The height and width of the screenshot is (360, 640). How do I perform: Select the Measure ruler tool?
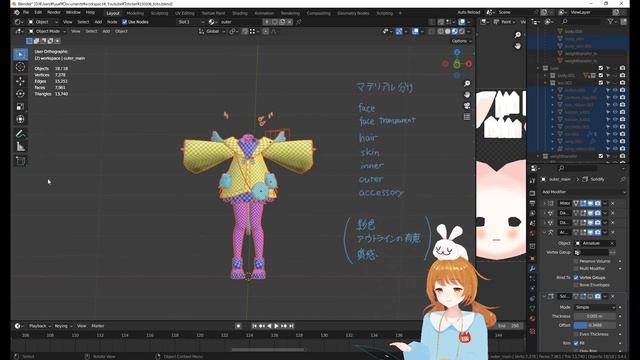pyautogui.click(x=20, y=147)
